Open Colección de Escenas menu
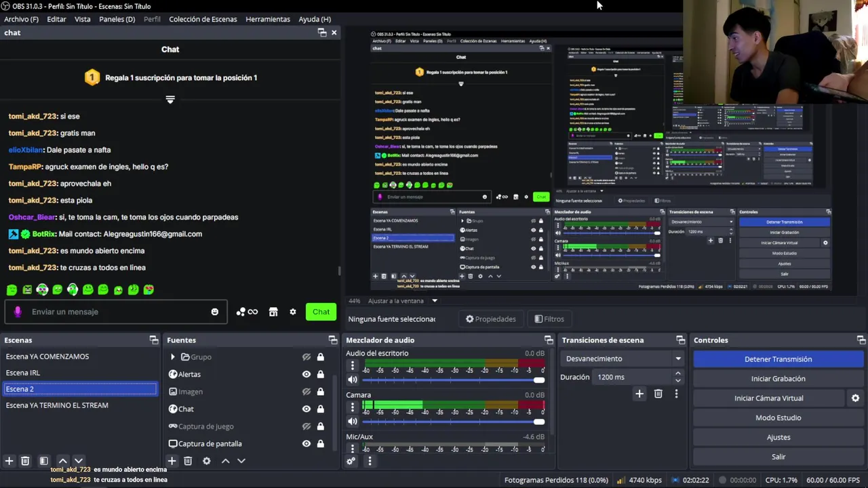868x488 pixels. click(203, 19)
